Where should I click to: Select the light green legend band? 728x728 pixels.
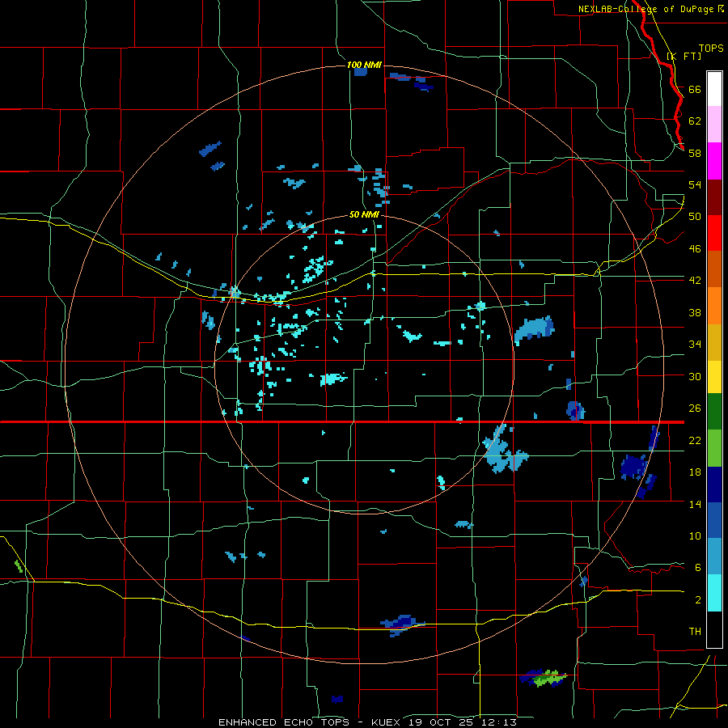(x=714, y=448)
